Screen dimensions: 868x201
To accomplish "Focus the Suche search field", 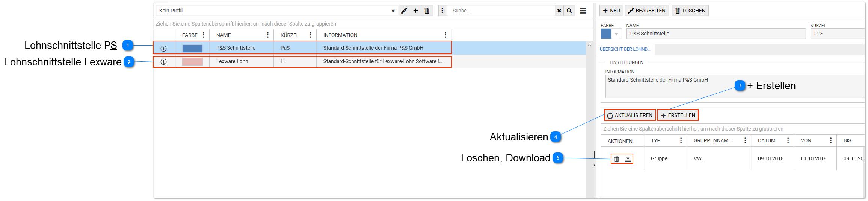I will coord(501,11).
